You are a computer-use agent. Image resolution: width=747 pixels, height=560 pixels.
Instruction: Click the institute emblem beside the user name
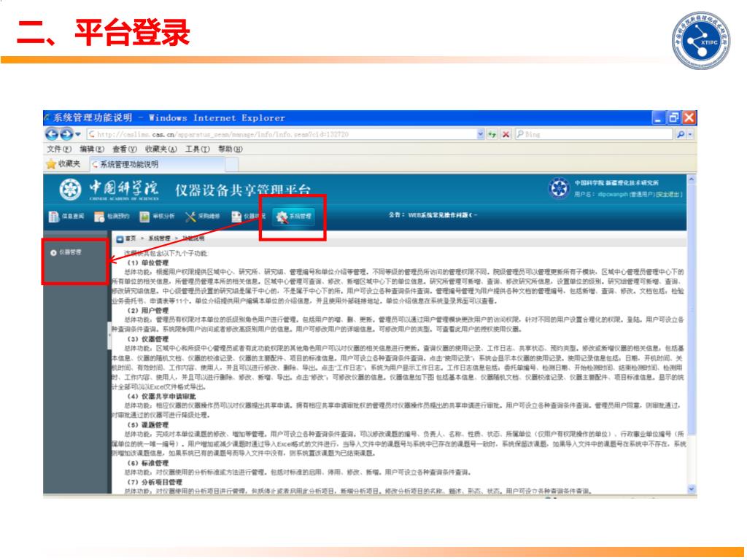[558, 188]
